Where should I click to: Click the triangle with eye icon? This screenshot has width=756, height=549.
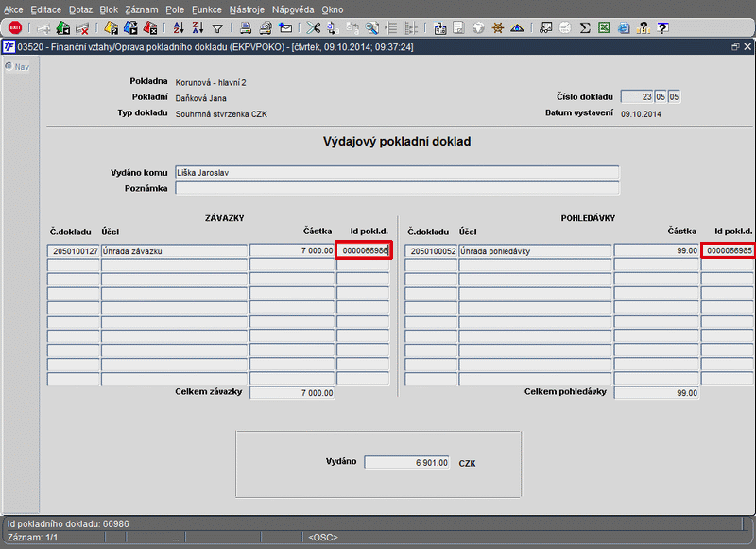point(517,28)
